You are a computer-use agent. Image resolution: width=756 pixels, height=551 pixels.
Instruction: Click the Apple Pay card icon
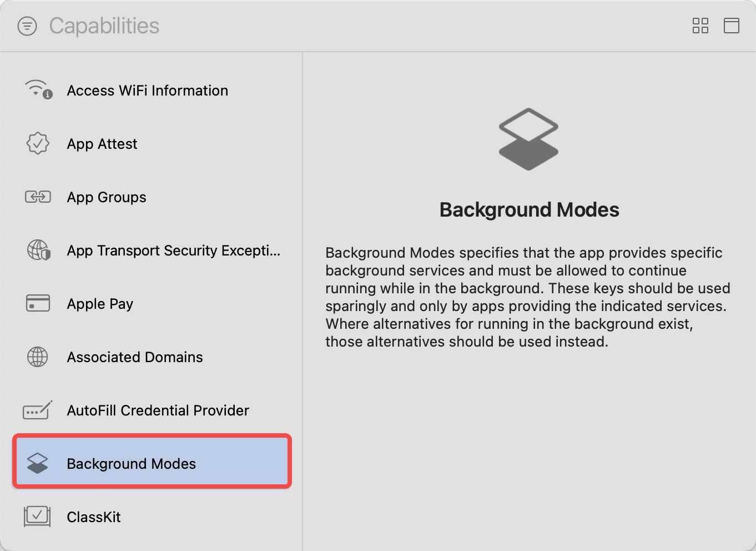click(38, 303)
